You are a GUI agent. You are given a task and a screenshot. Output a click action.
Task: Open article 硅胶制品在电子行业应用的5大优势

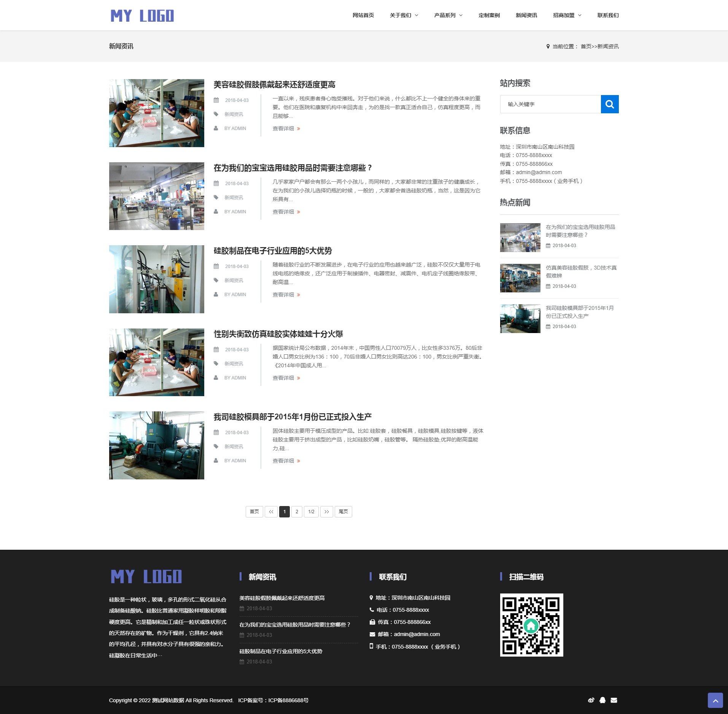[x=272, y=251]
